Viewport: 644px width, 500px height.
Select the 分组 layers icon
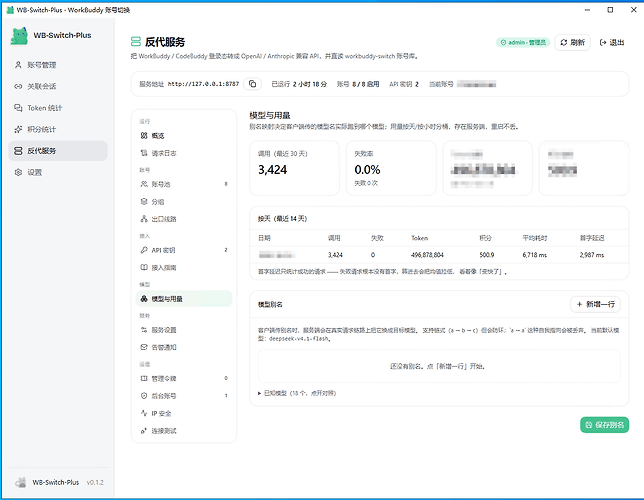[144, 202]
